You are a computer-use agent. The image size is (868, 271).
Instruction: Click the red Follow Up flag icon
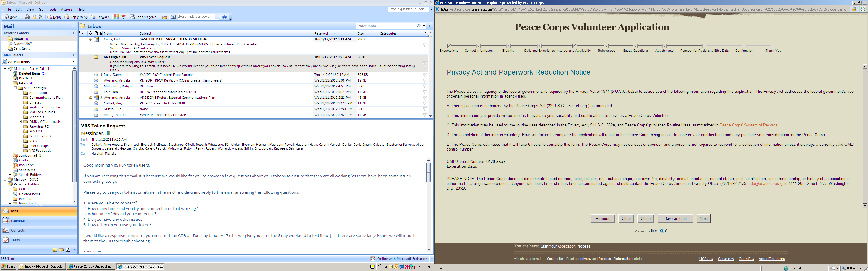124,17
